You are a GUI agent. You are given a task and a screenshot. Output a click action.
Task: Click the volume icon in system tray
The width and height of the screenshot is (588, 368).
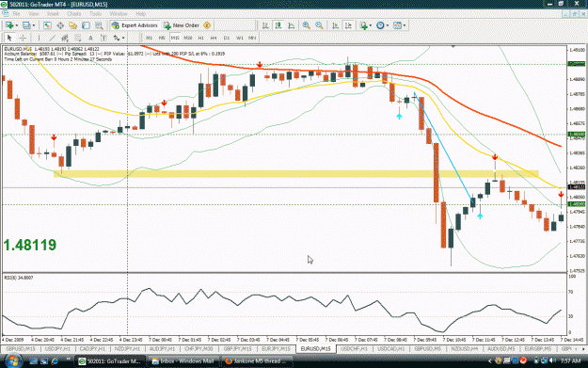click(552, 360)
